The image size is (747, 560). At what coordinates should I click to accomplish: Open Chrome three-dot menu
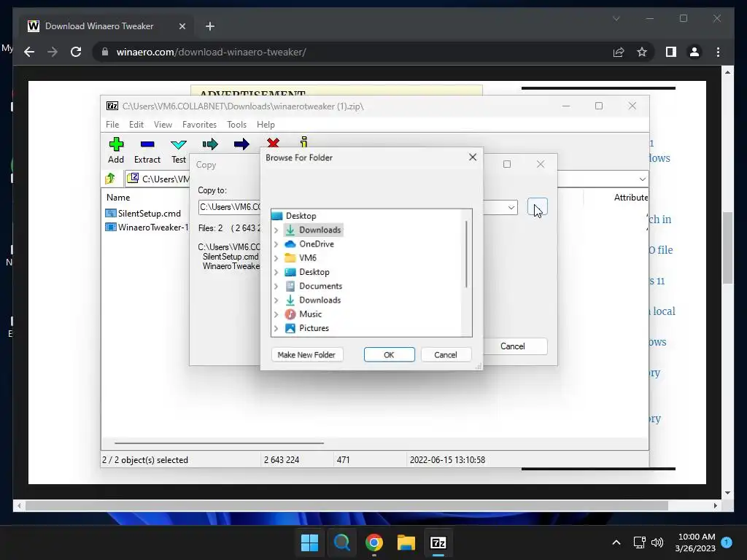pos(718,52)
